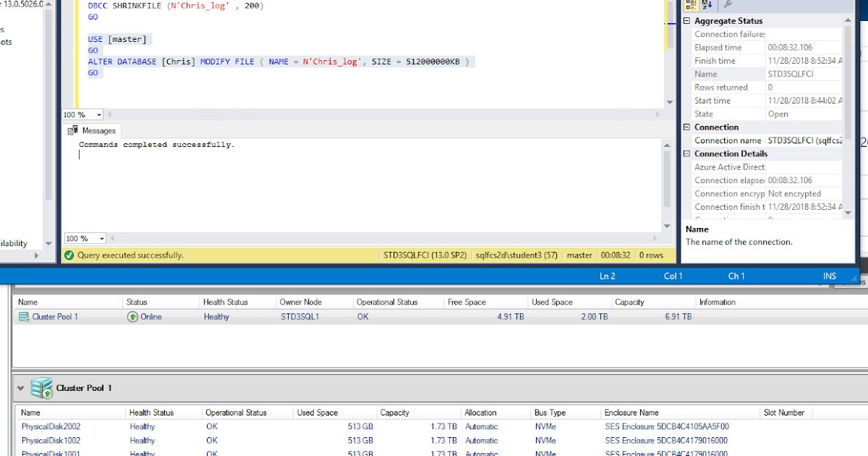The width and height of the screenshot is (868, 456).
Task: Click the Messages tab icon
Action: pos(72,130)
